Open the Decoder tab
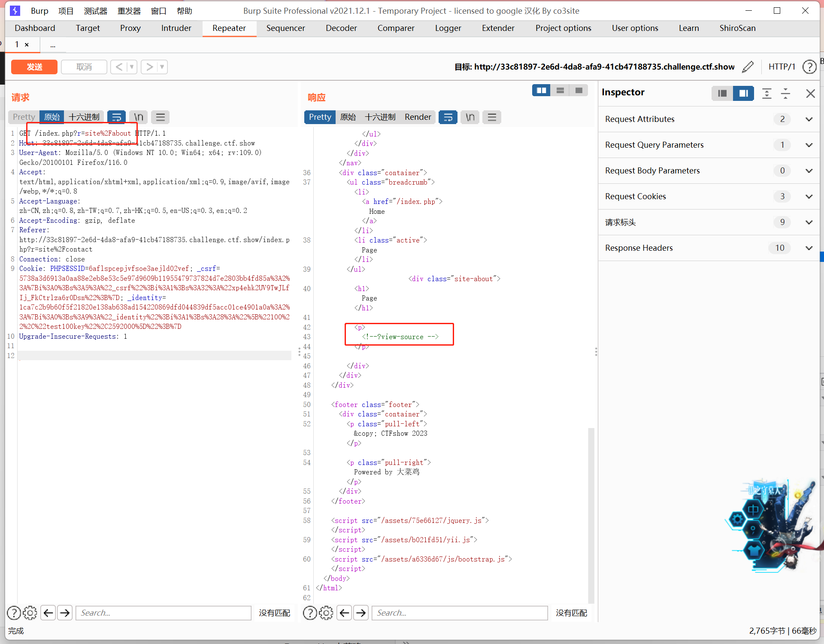Viewport: 824px width, 644px height. point(341,28)
